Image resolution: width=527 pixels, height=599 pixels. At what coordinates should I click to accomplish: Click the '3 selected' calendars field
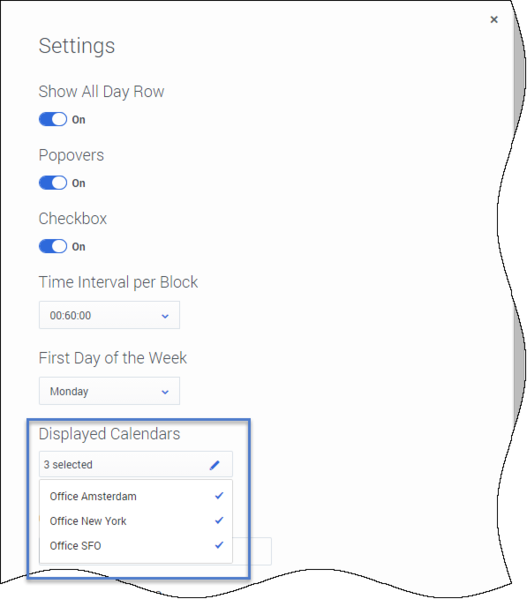pyautogui.click(x=136, y=465)
